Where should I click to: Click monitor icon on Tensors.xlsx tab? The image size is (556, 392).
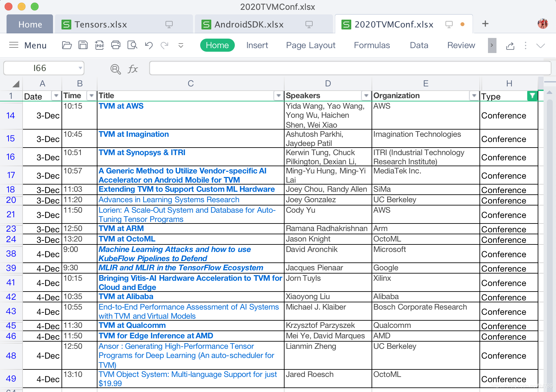click(169, 24)
